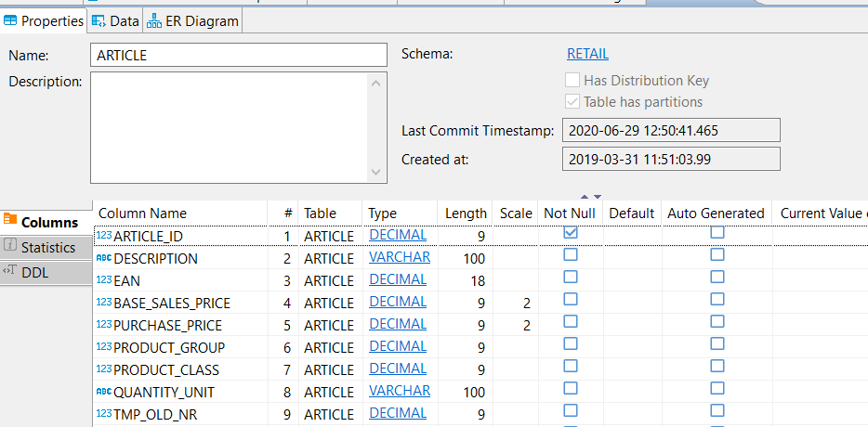868x427 pixels.
Task: Check Not Null for PRODUCT_GROUP
Action: (571, 343)
